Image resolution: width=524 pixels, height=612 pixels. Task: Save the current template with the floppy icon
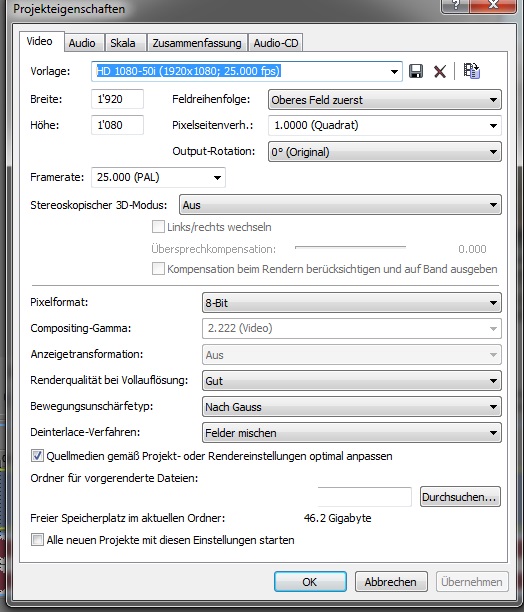[416, 71]
